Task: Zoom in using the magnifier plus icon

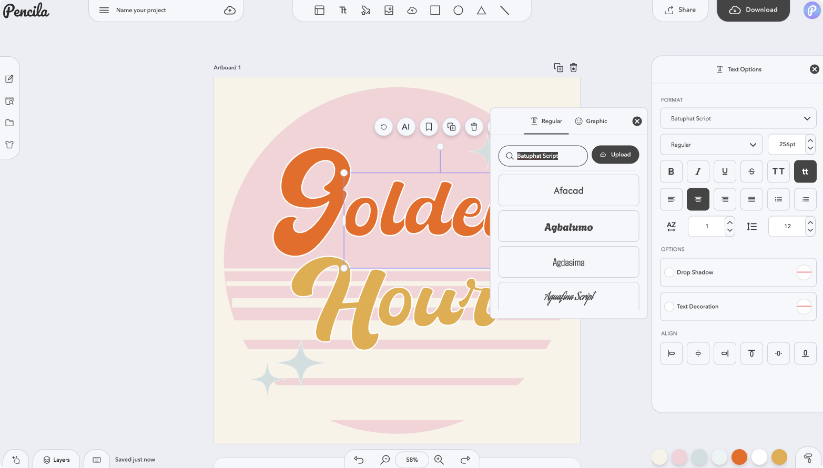Action: pos(439,459)
